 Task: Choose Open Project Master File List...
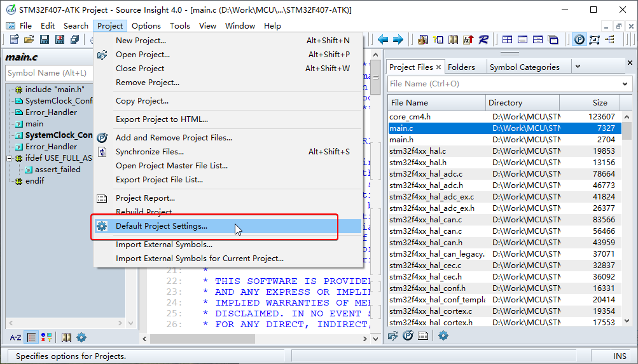point(228,166)
